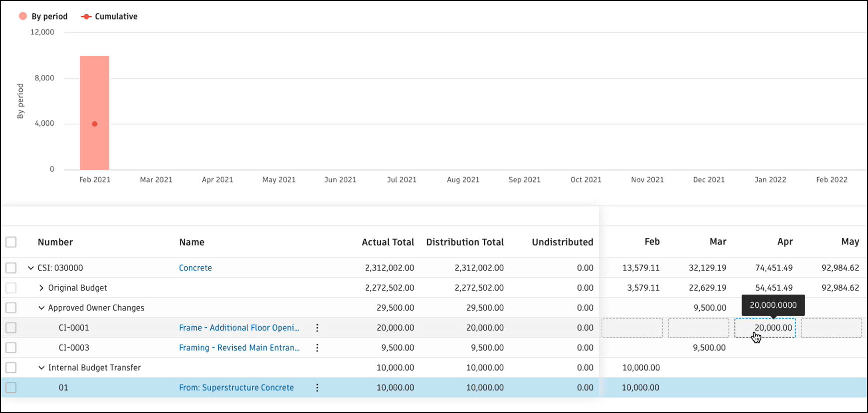Click the CI-0003 number cell
The height and width of the screenshot is (413, 868).
pos(74,348)
